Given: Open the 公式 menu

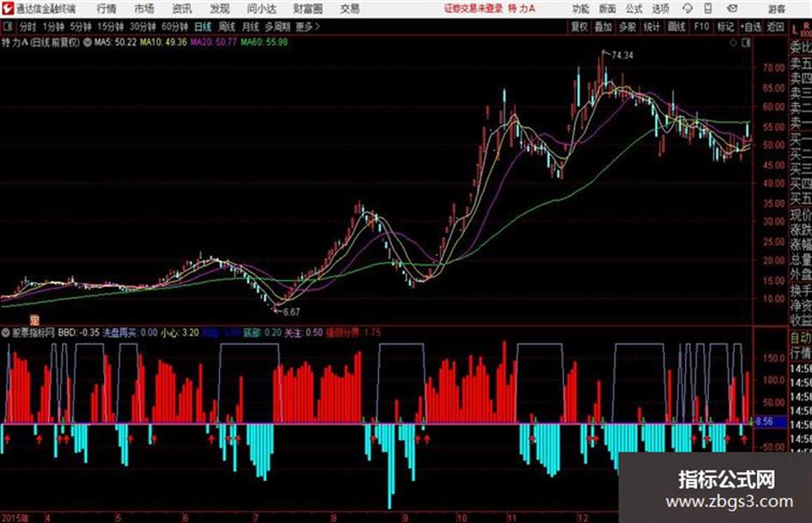Looking at the screenshot, I should tap(633, 9).
